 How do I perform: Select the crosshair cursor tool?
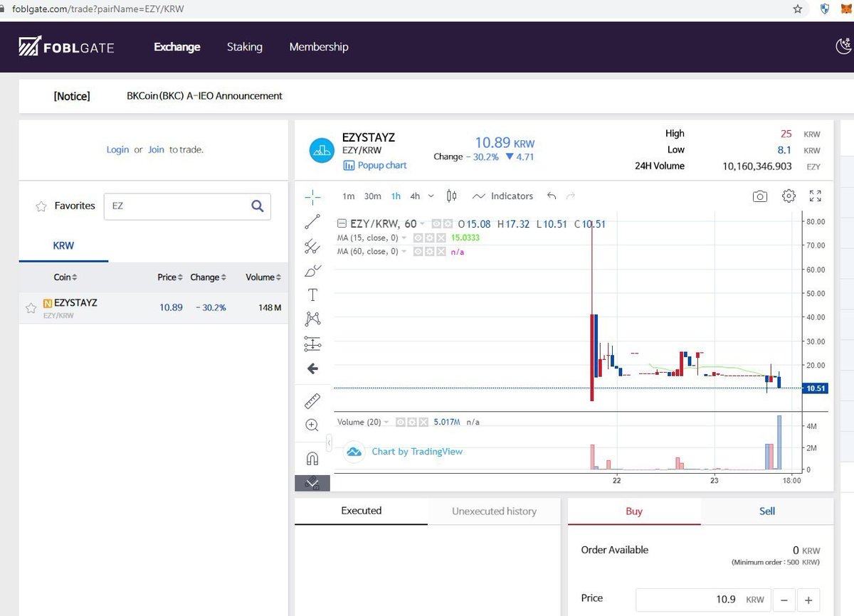[x=312, y=196]
